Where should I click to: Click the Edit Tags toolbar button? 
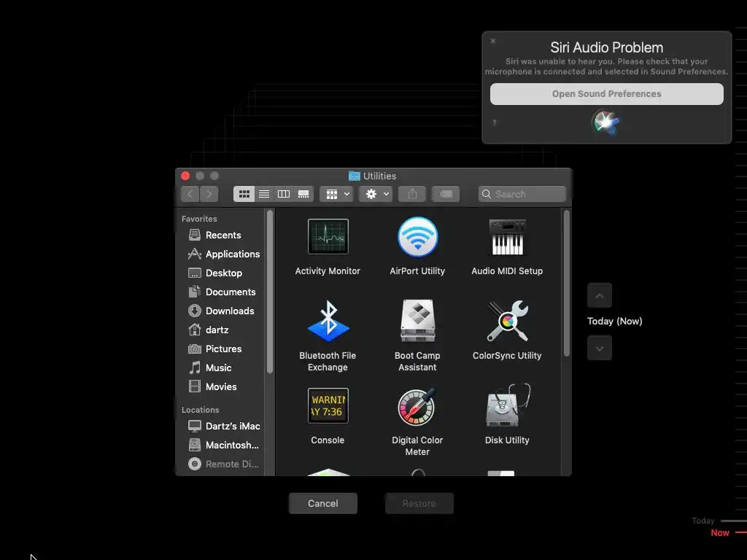(x=446, y=194)
